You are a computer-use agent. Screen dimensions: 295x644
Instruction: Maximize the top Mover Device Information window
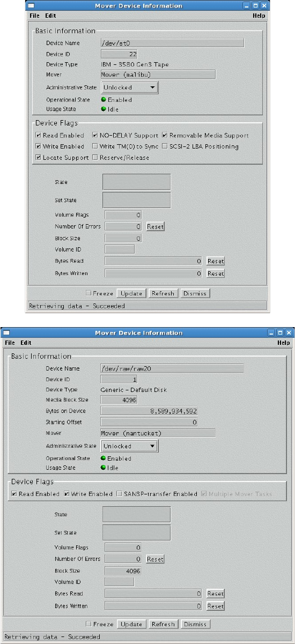click(x=255, y=5)
